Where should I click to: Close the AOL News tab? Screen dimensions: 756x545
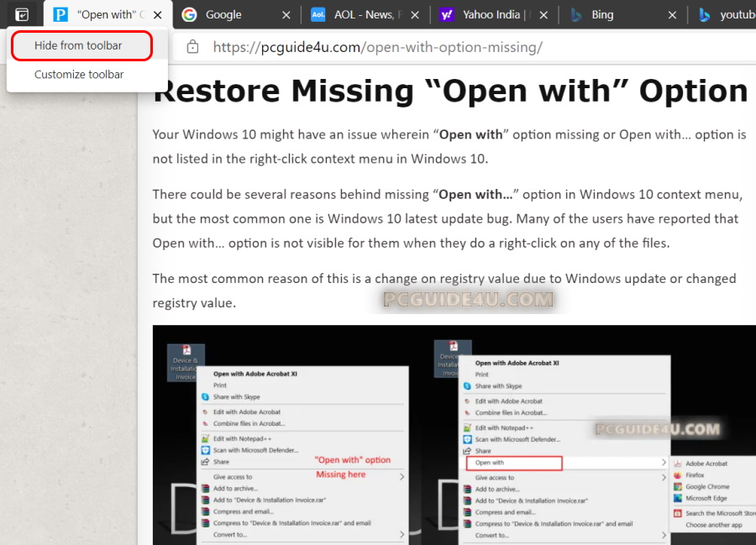(x=415, y=15)
